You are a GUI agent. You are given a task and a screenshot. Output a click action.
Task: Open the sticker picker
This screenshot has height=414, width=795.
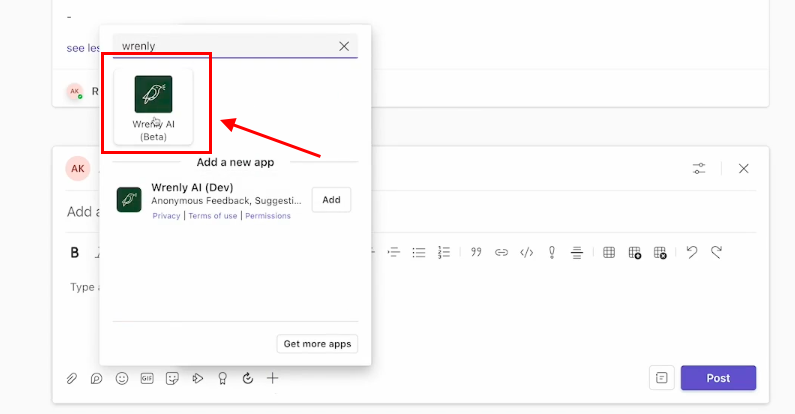tap(172, 379)
